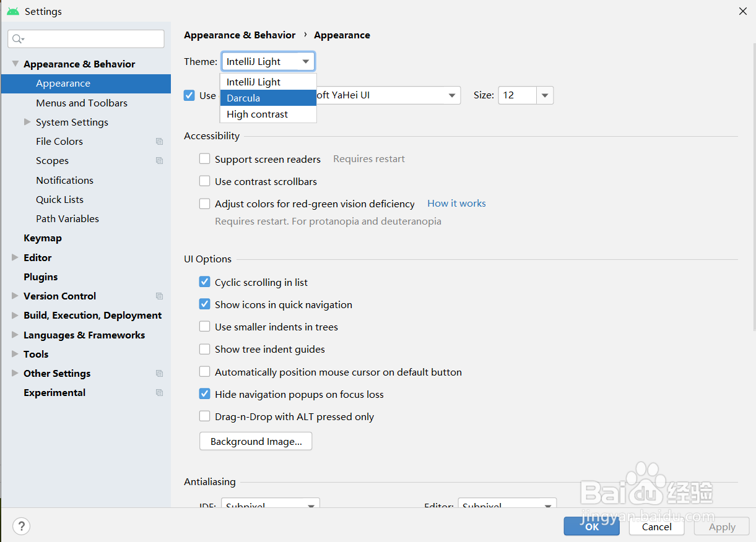
Task: Uncheck Cyclic scrolling in list
Action: pyautogui.click(x=204, y=282)
